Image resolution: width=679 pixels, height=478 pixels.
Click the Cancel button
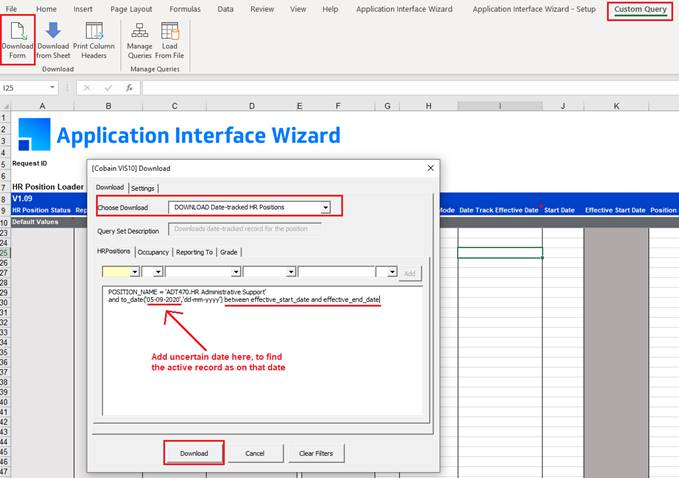(255, 453)
